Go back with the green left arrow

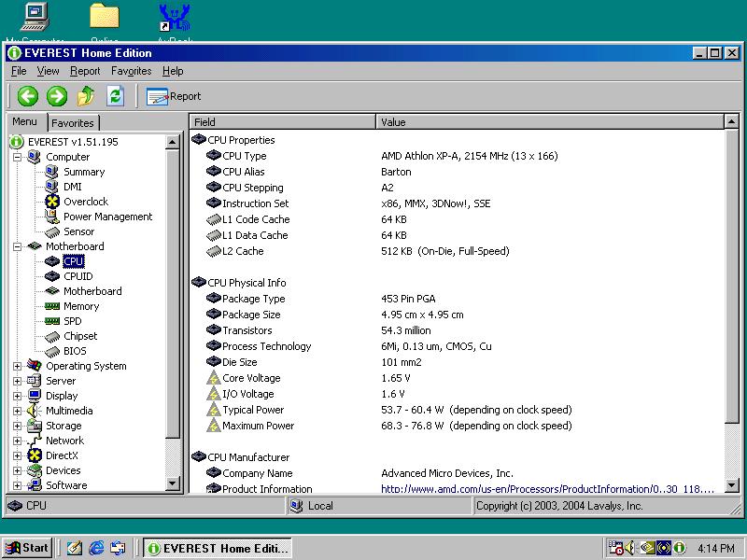point(28,96)
